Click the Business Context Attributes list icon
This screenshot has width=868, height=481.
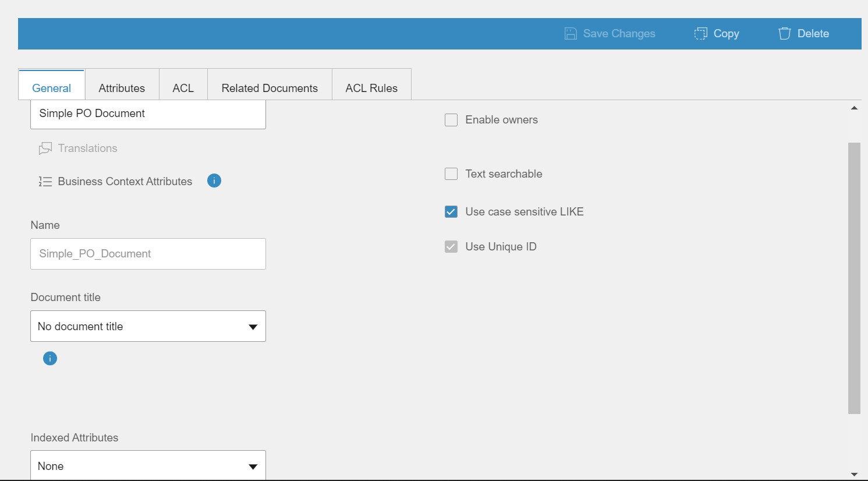tap(45, 182)
